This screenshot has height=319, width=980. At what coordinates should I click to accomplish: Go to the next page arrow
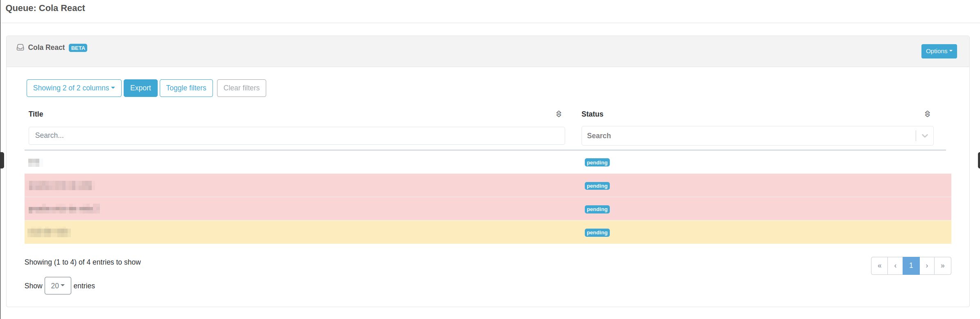click(927, 266)
